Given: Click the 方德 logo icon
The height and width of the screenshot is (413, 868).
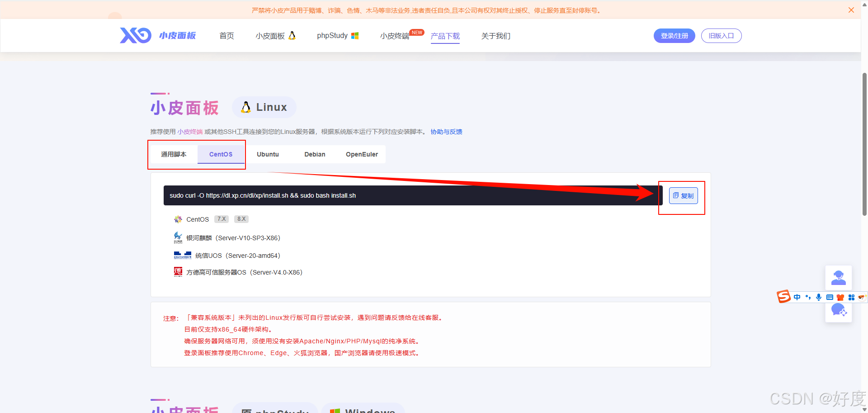Looking at the screenshot, I should click(x=178, y=272).
